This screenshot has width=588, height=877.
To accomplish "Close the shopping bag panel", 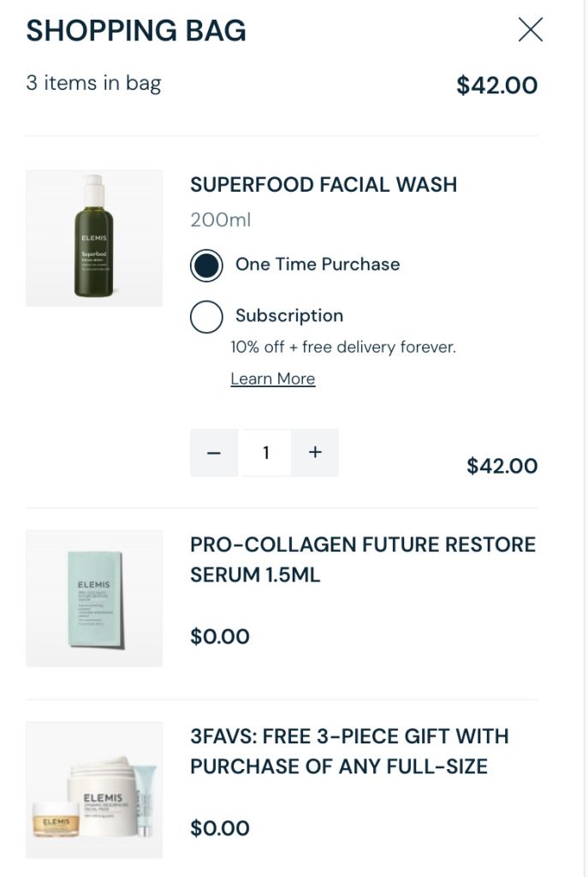I will 531,30.
